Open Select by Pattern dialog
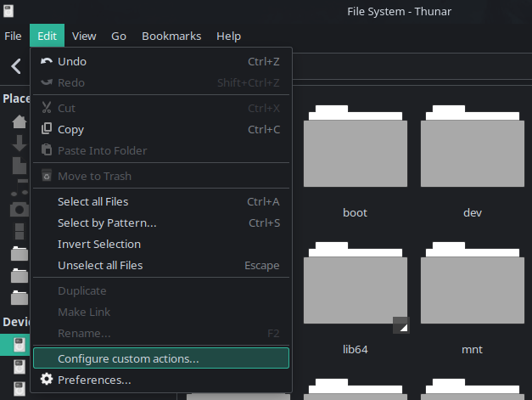Viewport: 532px width, 400px height. tap(161, 223)
